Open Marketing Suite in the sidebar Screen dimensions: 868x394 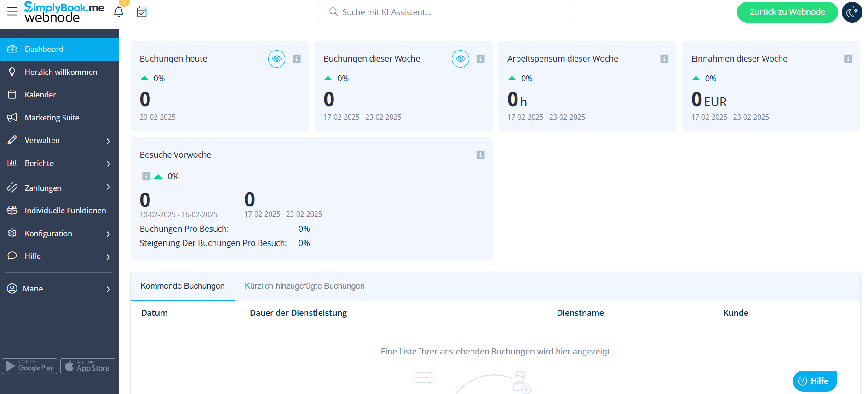coord(52,118)
